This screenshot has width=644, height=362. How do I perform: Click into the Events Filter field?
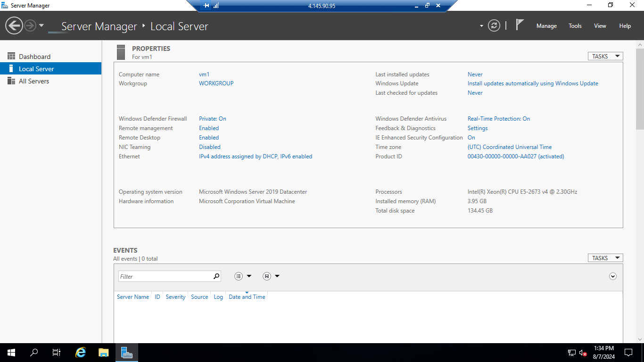[165, 276]
